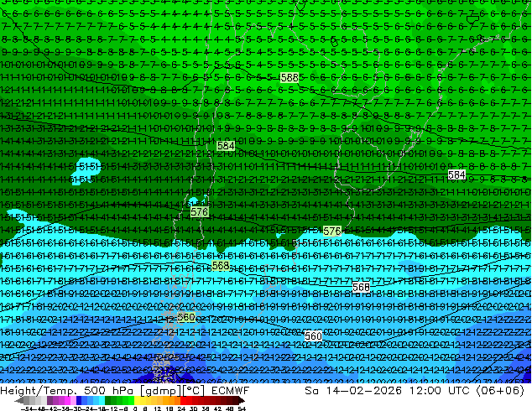Viewport: 532px width, 411px height.
Task: Click the grey left arrow of color legend
Action: 18,400
